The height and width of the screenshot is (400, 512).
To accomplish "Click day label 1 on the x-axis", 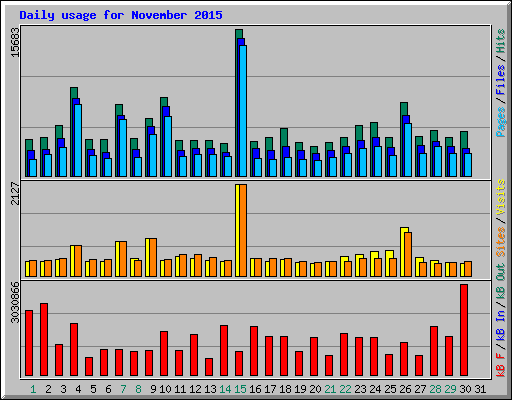I will pos(33,389).
